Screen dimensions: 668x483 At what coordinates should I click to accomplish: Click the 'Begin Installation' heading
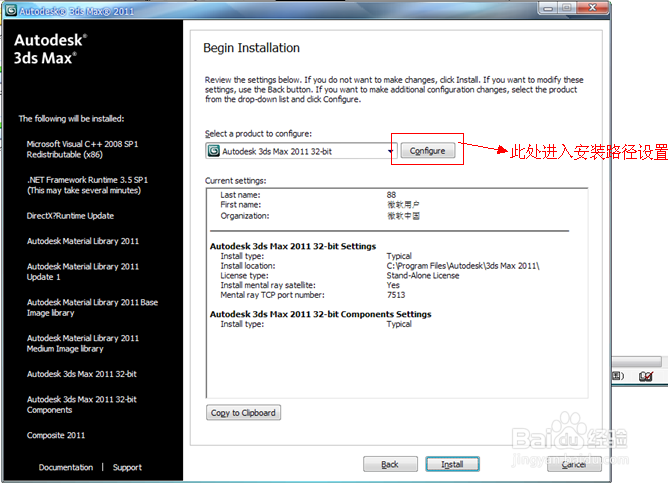251,48
